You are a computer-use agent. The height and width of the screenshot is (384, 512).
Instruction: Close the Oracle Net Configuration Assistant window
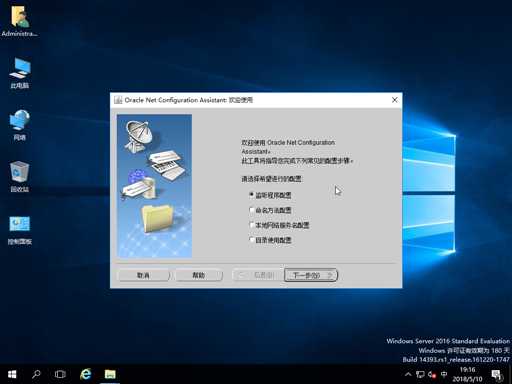coord(395,100)
